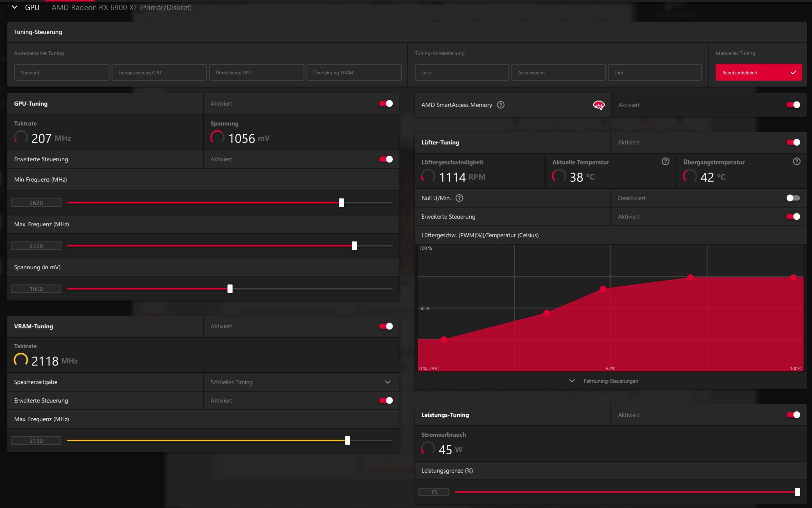Click the SmartAccess Memory help icon

pyautogui.click(x=500, y=105)
